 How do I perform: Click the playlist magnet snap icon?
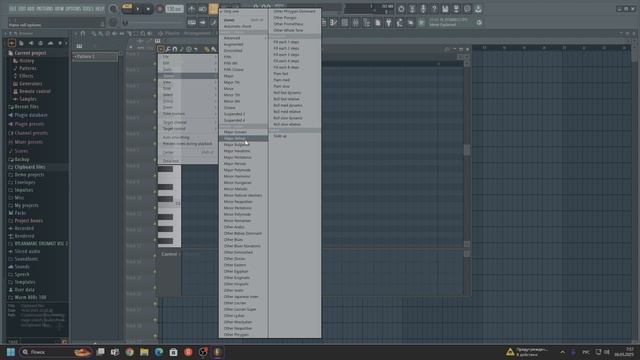(x=83, y=33)
